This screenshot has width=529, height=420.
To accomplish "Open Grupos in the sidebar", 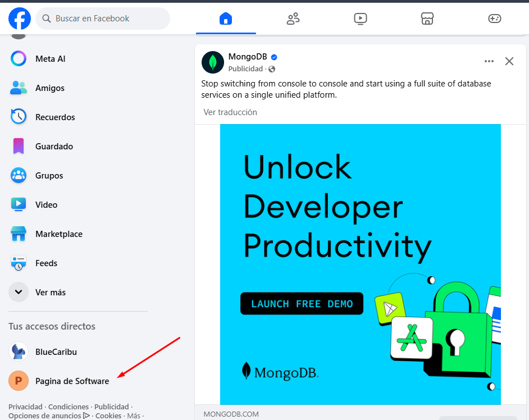I will tap(49, 176).
